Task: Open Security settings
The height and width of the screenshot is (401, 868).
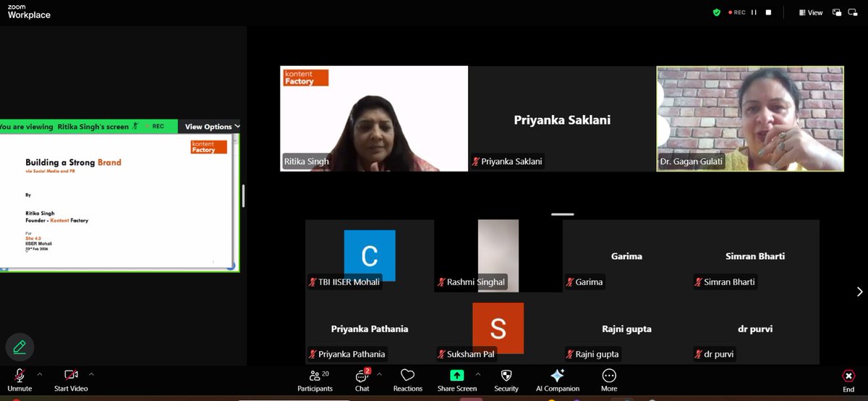Action: click(x=506, y=379)
